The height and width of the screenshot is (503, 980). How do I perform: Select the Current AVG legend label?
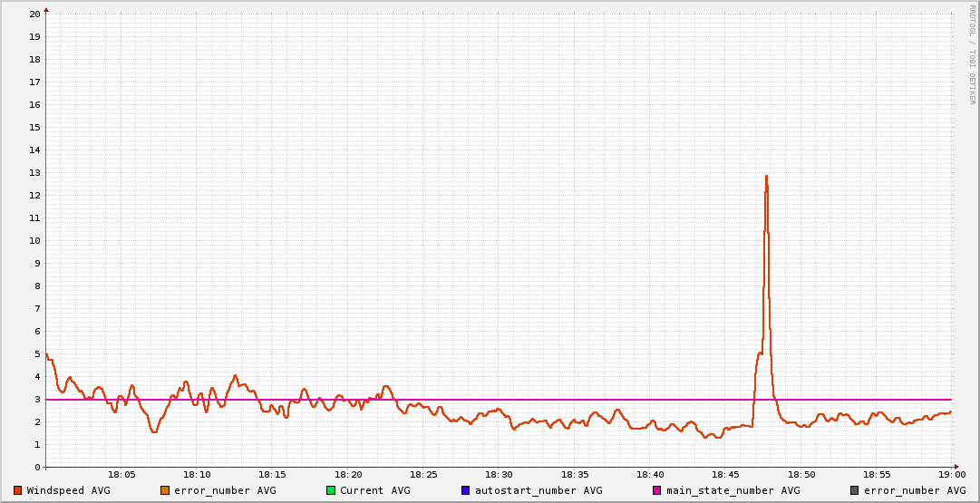click(x=374, y=490)
